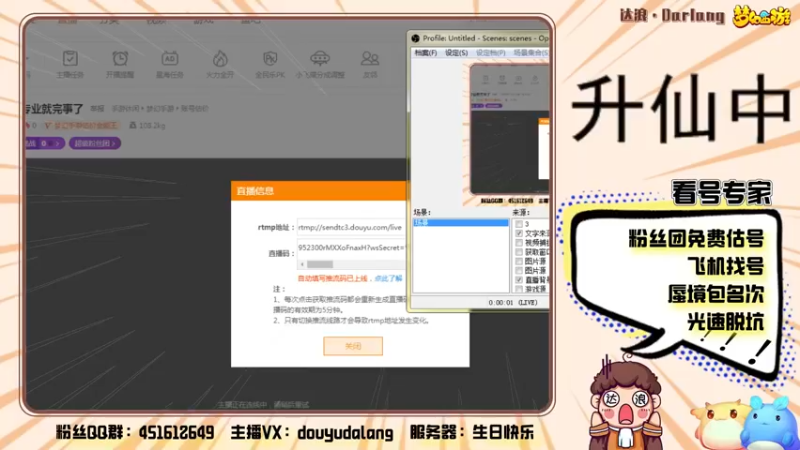This screenshot has width=800, height=450.
Task: Uncheck the 直播背景 source checkbox
Action: (519, 280)
